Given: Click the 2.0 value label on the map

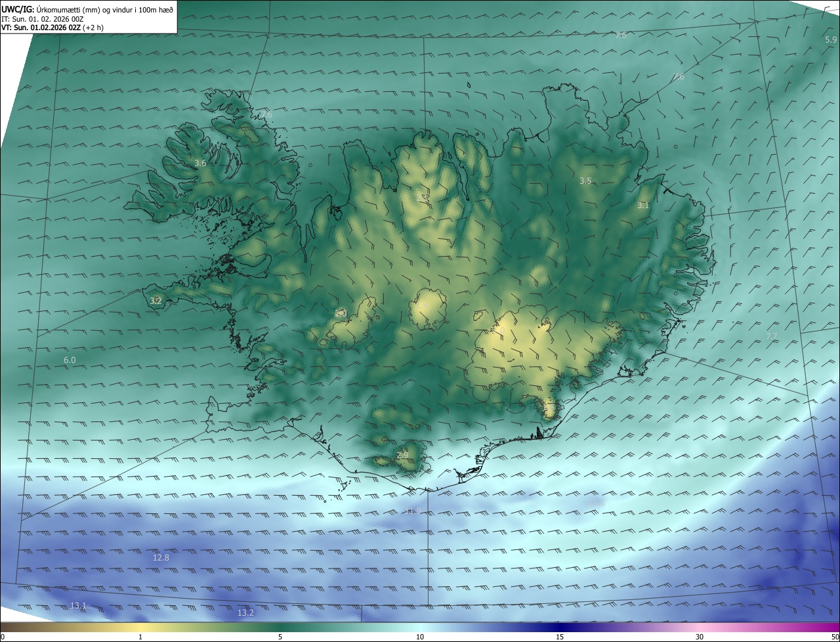Looking at the screenshot, I should click(x=341, y=314).
